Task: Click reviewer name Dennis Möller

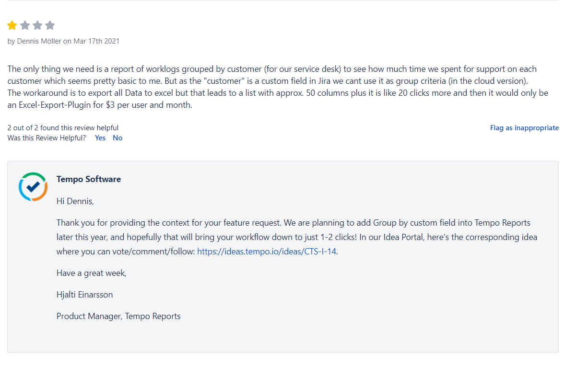Action: pos(39,41)
